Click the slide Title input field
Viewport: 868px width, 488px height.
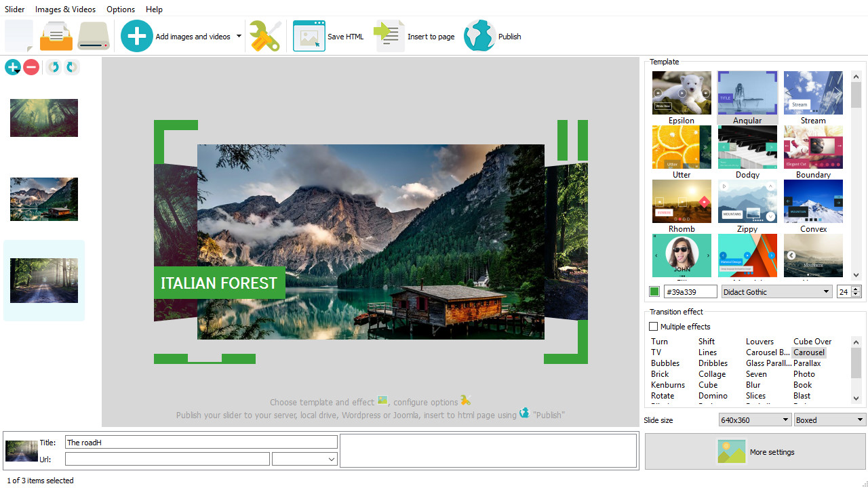click(201, 443)
